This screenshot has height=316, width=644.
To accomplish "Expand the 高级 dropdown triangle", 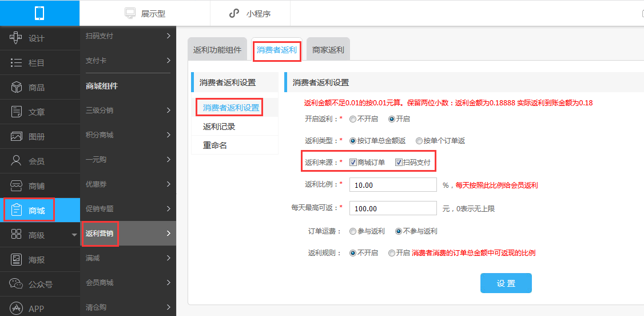I will pyautogui.click(x=74, y=235).
